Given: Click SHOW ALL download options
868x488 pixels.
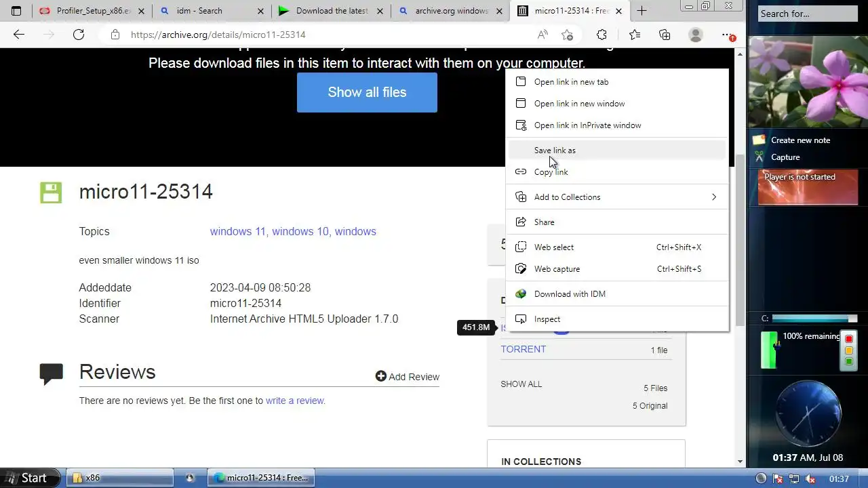Looking at the screenshot, I should point(521,384).
